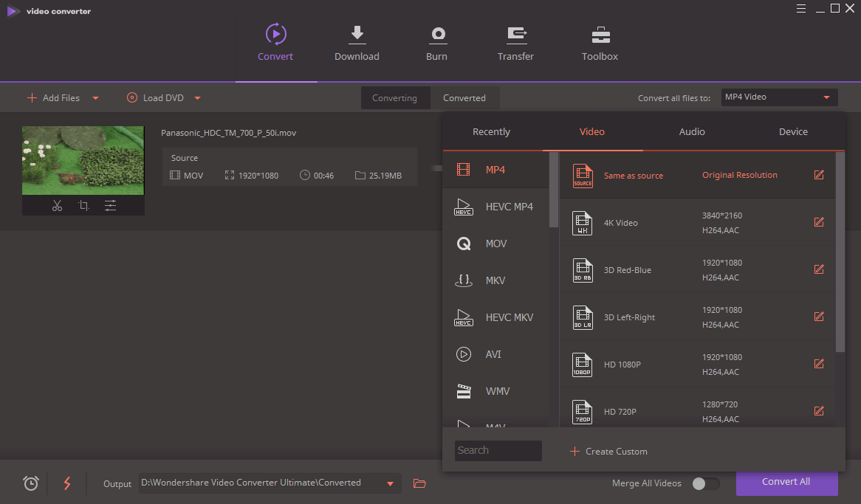This screenshot has width=861, height=504.
Task: Select WMV format
Action: coord(495,391)
